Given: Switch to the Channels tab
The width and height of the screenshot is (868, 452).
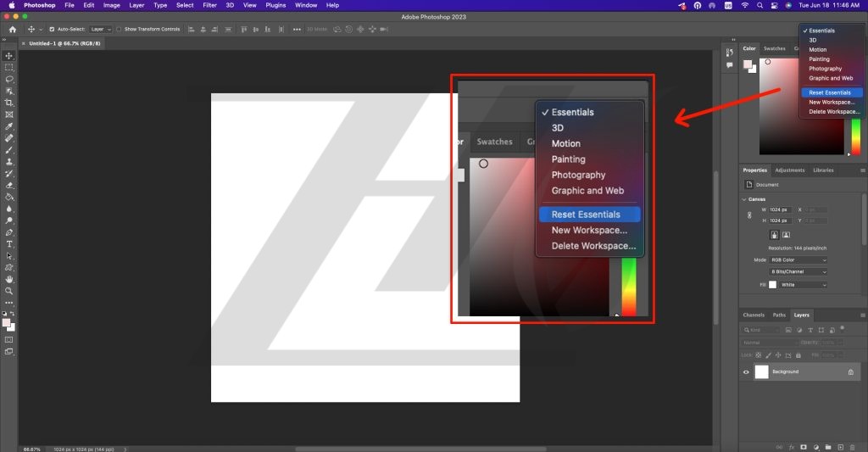Looking at the screenshot, I should 754,315.
